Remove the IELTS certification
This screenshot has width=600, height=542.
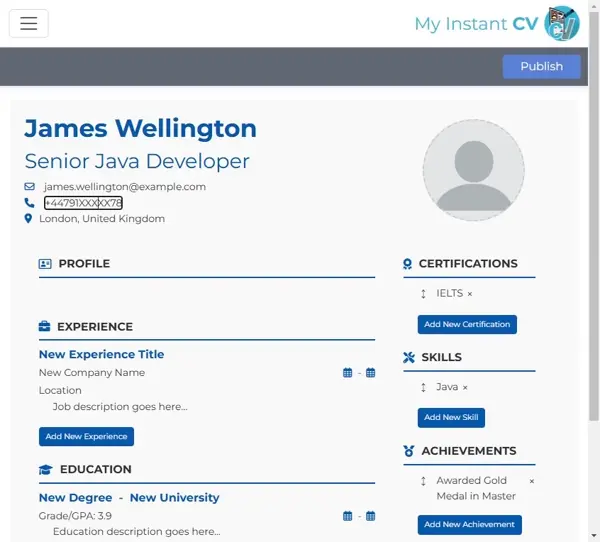point(470,294)
